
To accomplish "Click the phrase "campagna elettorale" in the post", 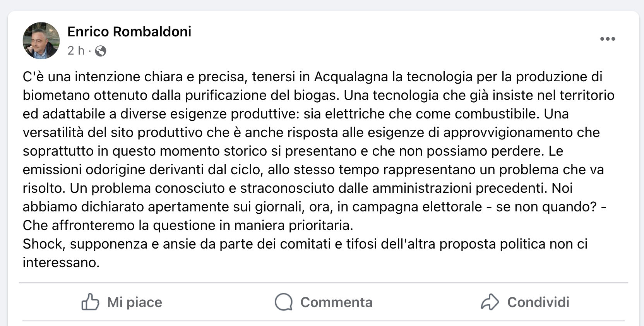I will pyautogui.click(x=417, y=207).
